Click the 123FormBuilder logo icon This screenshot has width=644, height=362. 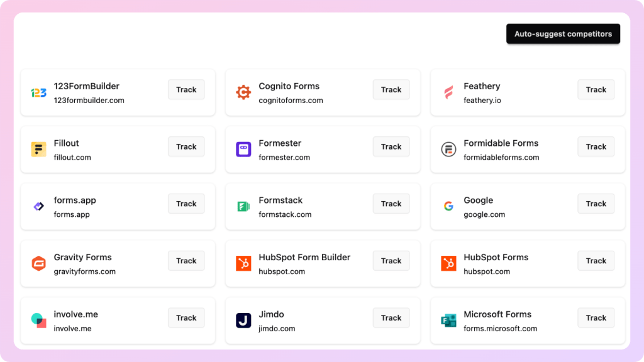(38, 93)
